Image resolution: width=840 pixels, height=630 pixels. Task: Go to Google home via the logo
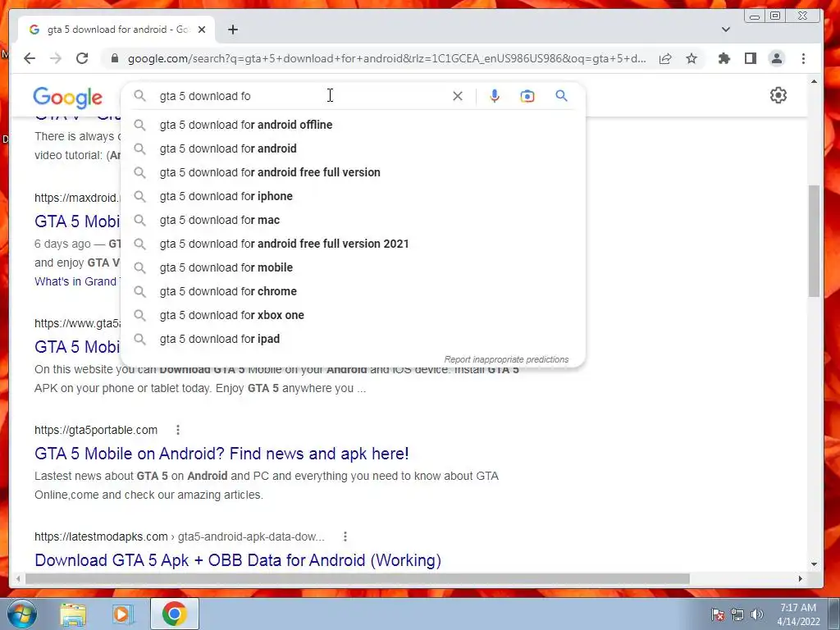click(x=67, y=97)
